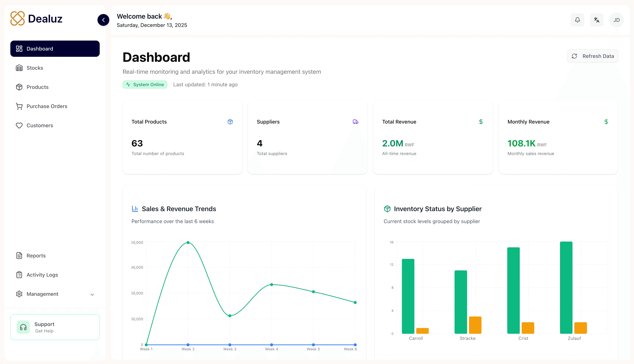The image size is (634, 364).
Task: Click the Total Revenue dollar icon
Action: coord(481,122)
